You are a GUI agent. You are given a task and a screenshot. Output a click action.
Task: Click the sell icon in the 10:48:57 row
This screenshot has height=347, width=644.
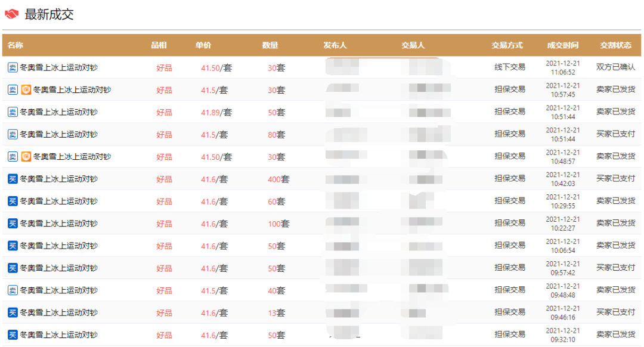click(x=13, y=156)
